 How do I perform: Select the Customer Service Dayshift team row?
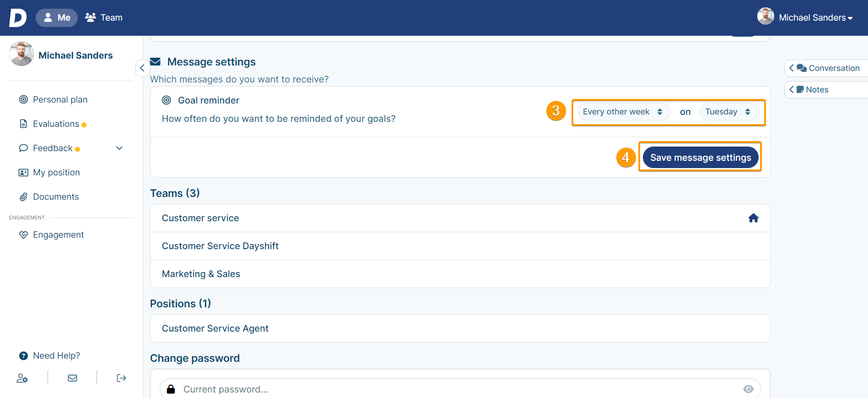pos(460,246)
